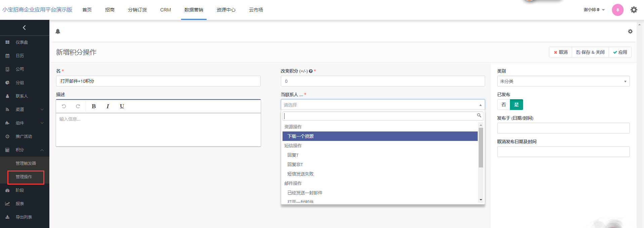Open 管理触发器 in the sidebar
Screen dimensions: 644x228
[26, 163]
